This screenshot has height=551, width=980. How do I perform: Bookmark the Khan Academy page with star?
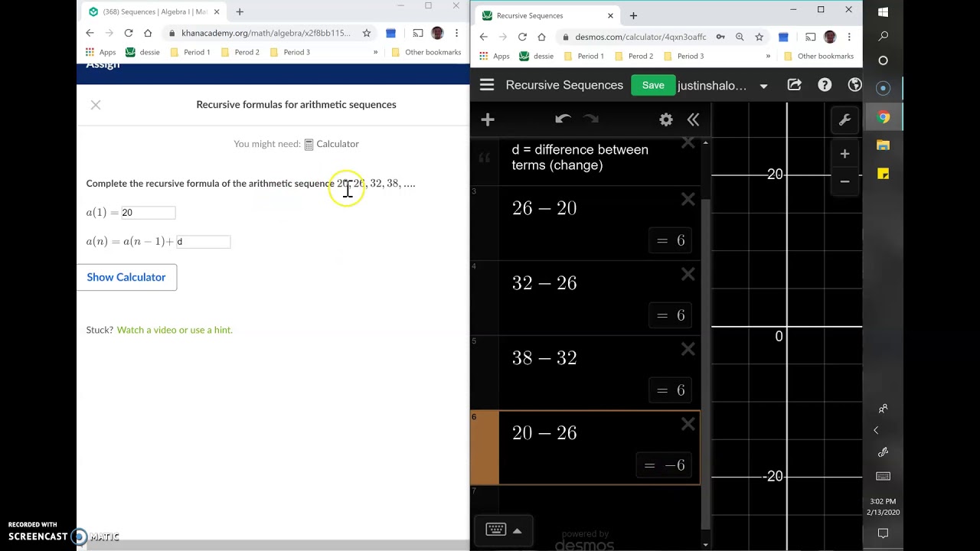coord(367,33)
